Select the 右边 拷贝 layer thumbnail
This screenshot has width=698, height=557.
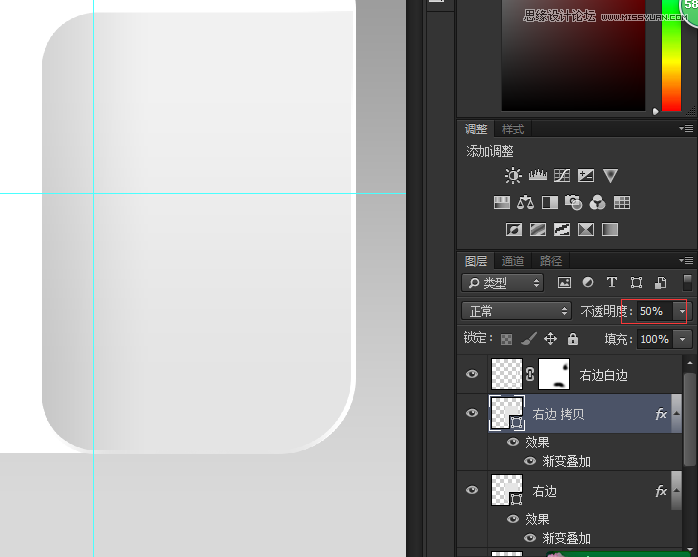coord(507,414)
